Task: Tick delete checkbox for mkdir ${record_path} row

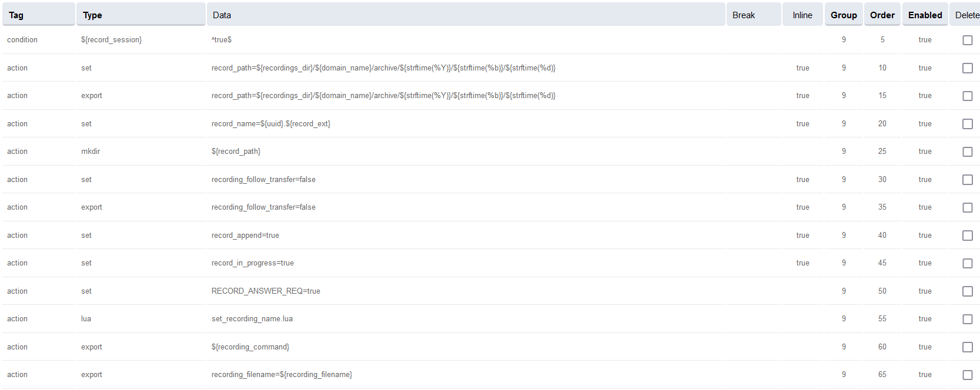Action: [967, 152]
